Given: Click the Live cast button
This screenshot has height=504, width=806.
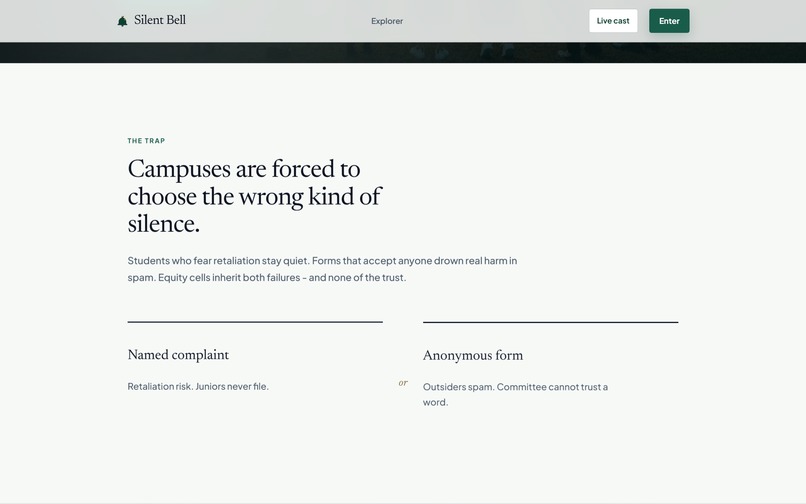Looking at the screenshot, I should [x=613, y=21].
